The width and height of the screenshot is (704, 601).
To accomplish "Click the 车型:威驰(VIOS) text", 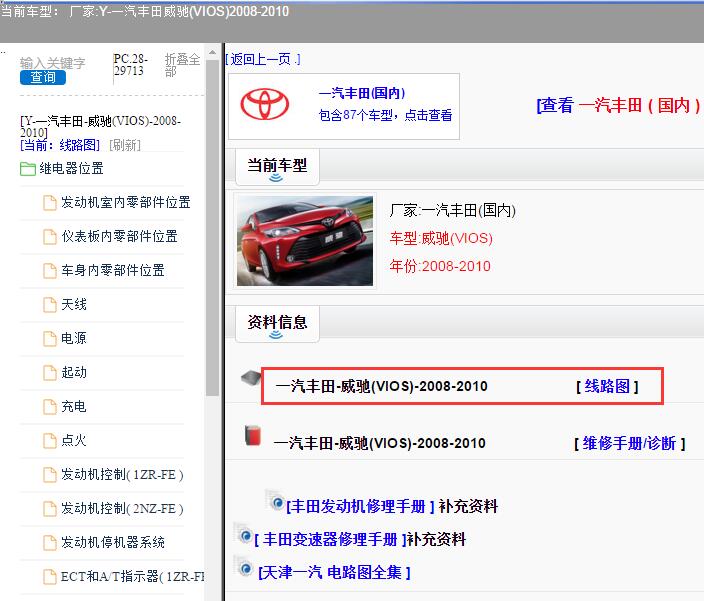I will tap(441, 238).
